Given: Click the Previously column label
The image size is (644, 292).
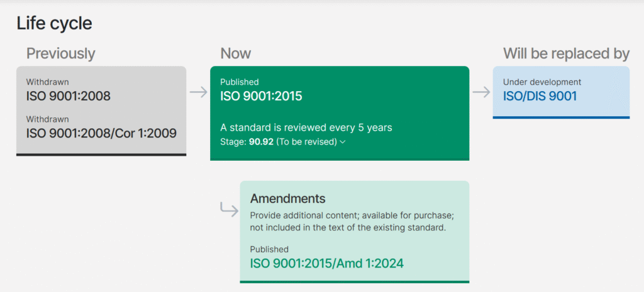Looking at the screenshot, I should coord(60,54).
